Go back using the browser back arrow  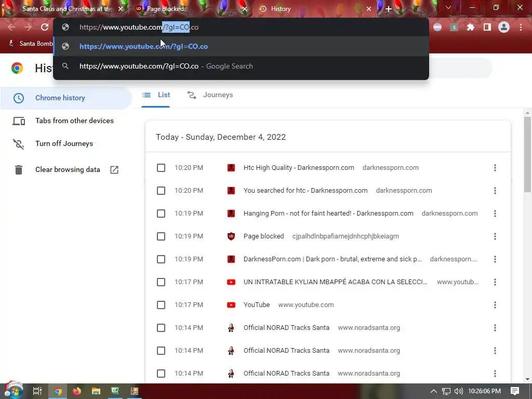pyautogui.click(x=11, y=27)
